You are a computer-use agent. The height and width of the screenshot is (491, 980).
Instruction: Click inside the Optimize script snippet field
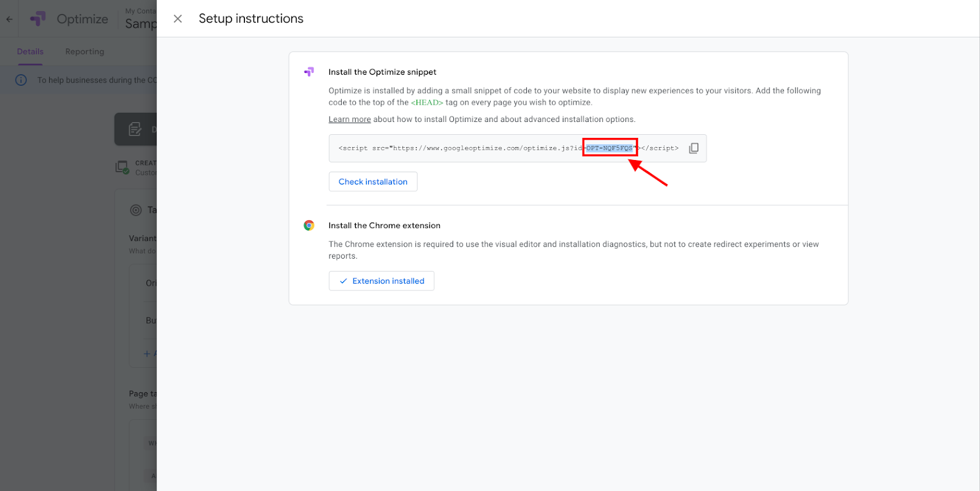point(518,148)
